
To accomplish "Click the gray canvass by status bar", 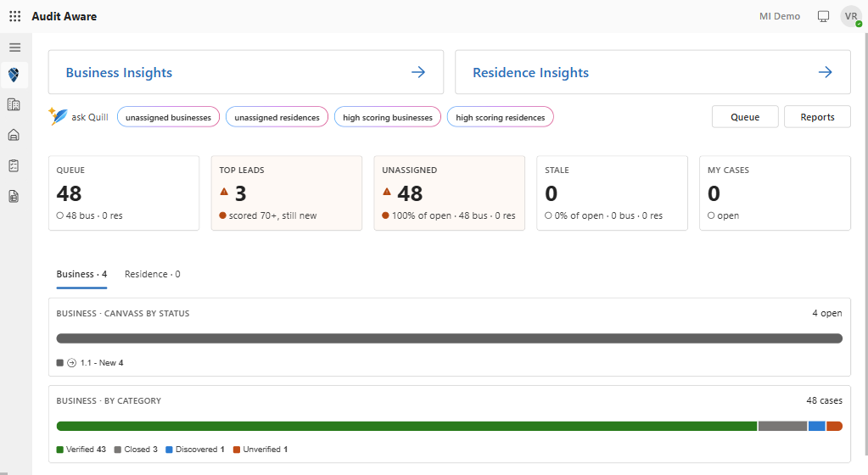I will [x=450, y=338].
